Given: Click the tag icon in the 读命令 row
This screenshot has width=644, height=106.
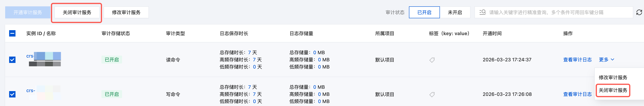Looking at the screenshot, I should point(432,60).
